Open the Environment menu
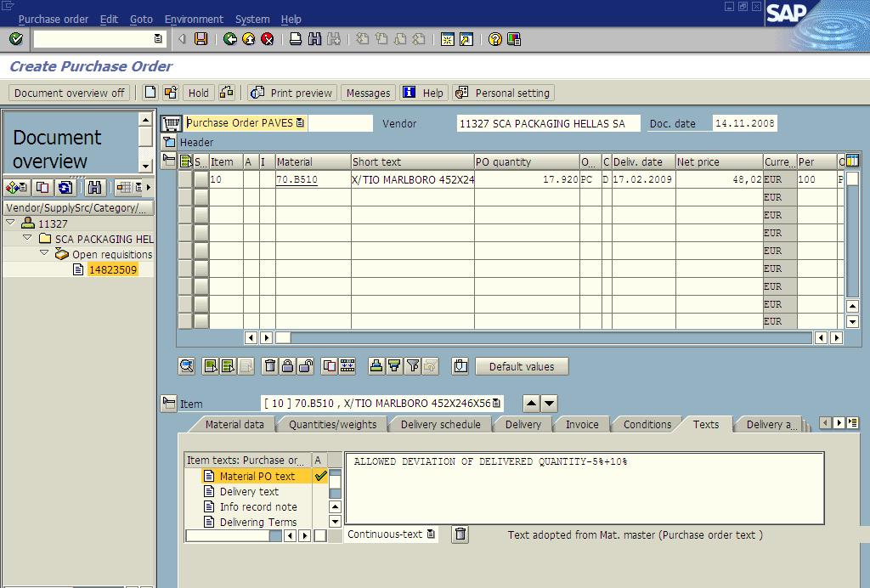Image resolution: width=870 pixels, height=588 pixels. 194,20
